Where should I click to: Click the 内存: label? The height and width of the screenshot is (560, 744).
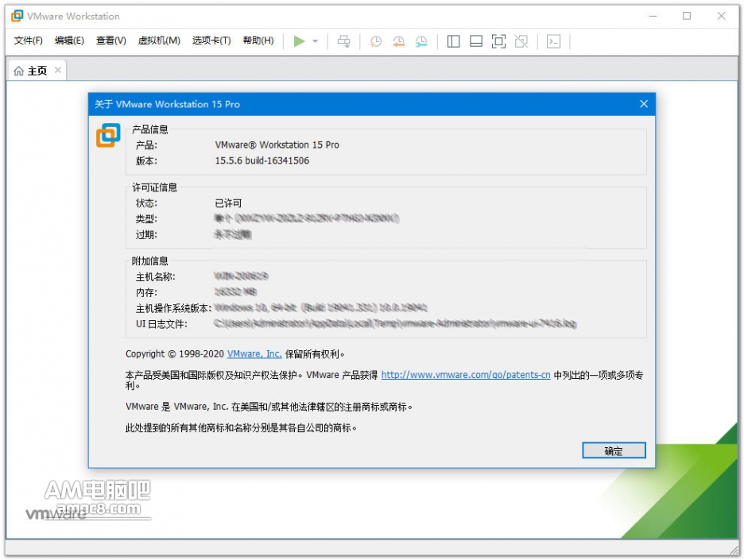[x=146, y=292]
